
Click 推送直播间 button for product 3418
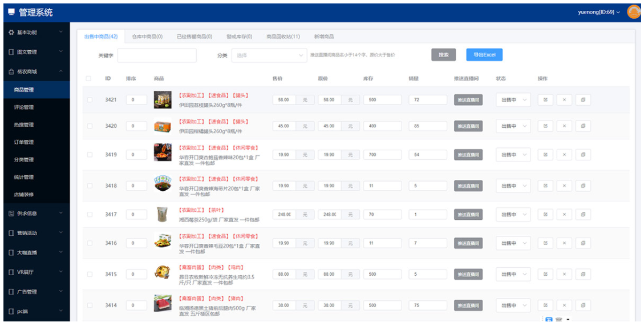[x=468, y=186]
